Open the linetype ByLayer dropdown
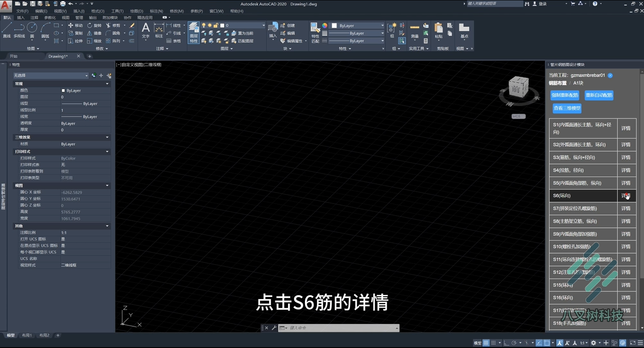The image size is (644, 348). (357, 41)
